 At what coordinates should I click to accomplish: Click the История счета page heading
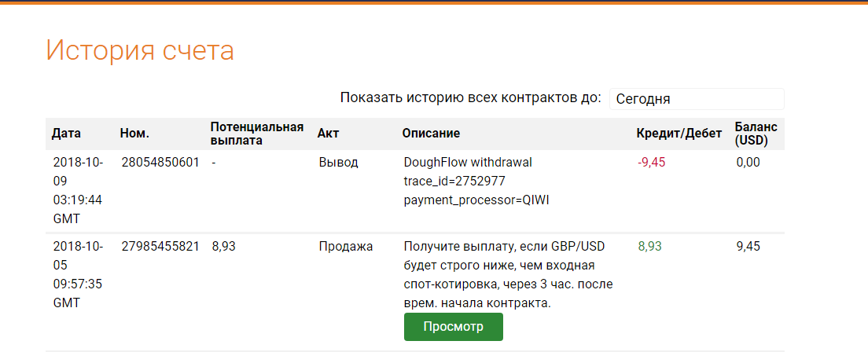pos(140,50)
